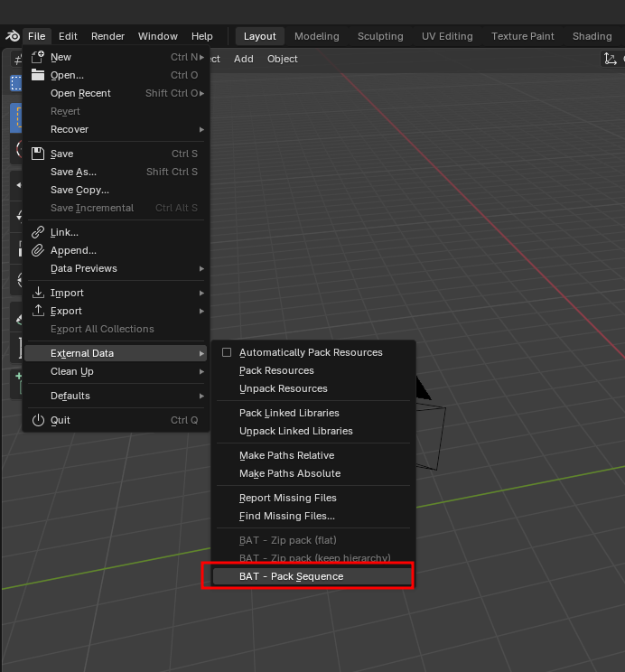Click the Append paperclip icon
Image resolution: width=625 pixels, height=672 pixels.
coord(38,250)
